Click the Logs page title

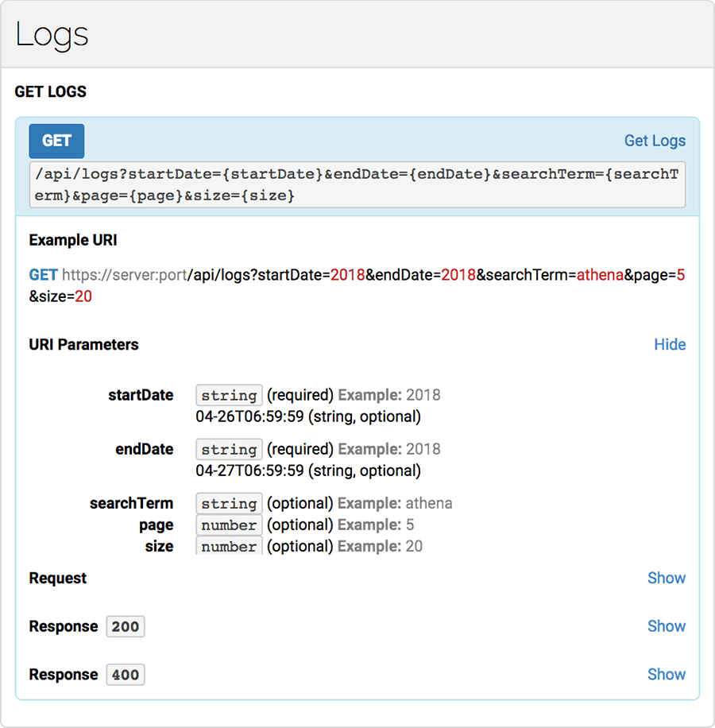tap(52, 34)
